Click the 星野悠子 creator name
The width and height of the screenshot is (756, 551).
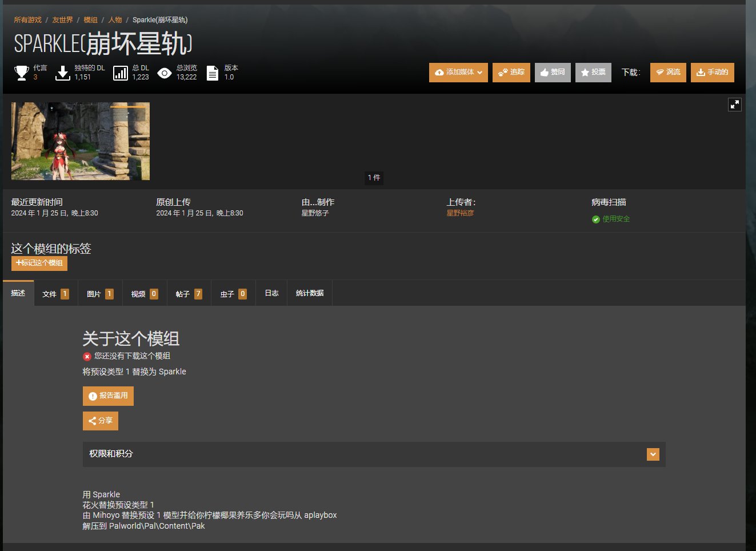[315, 213]
